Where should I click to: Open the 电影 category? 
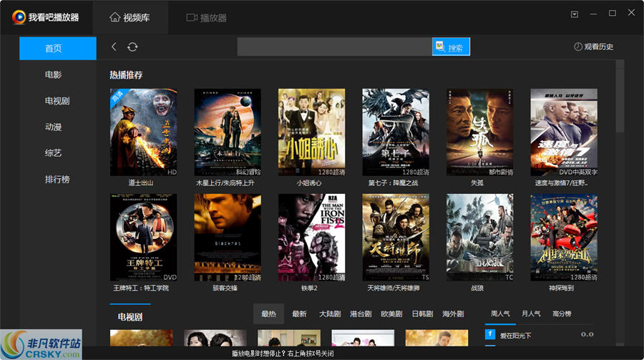tap(54, 75)
